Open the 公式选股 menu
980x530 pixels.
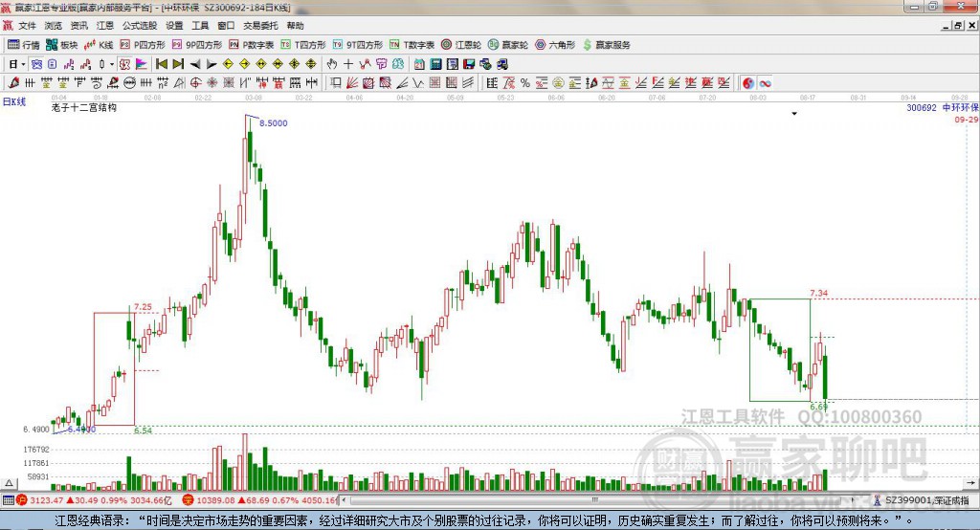pyautogui.click(x=140, y=26)
